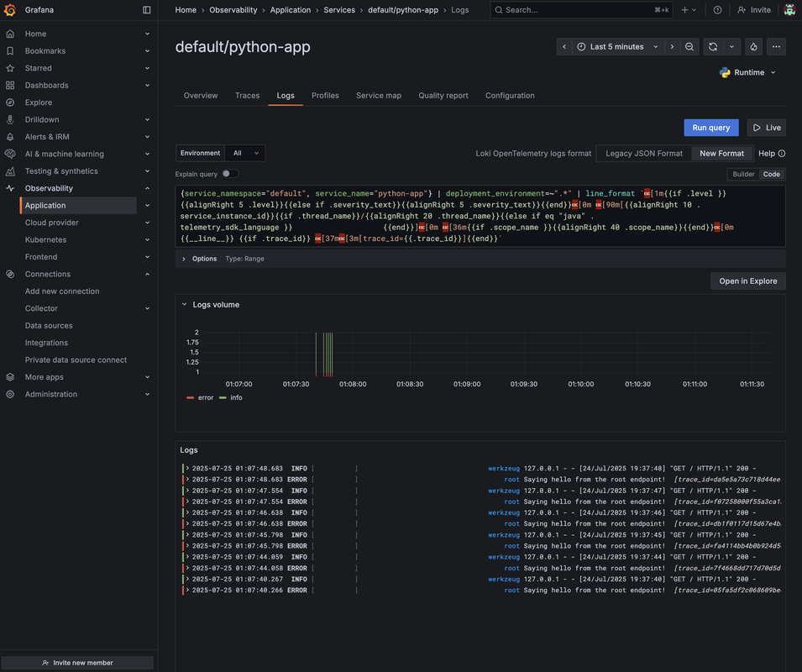802x672 pixels.
Task: Select New Format option
Action: 721,154
